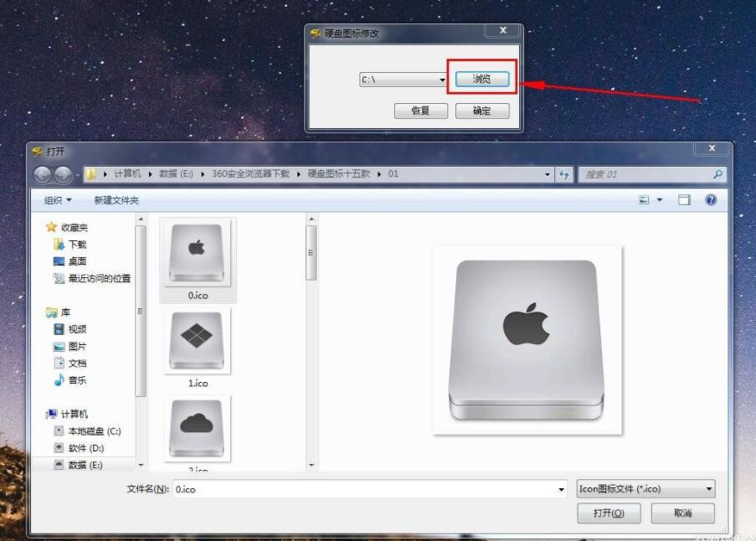This screenshot has width=756, height=541.
Task: Click the back navigation arrow
Action: point(43,174)
